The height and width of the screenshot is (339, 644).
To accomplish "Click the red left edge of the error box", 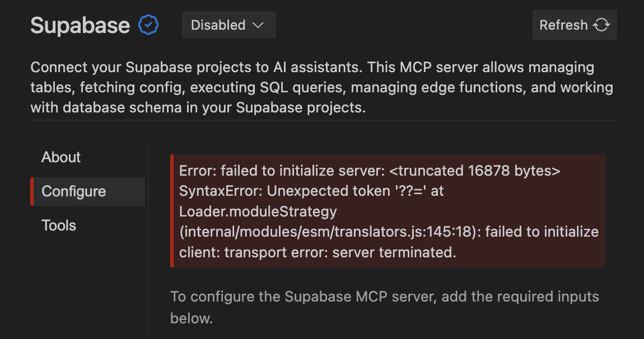I will pos(172,211).
